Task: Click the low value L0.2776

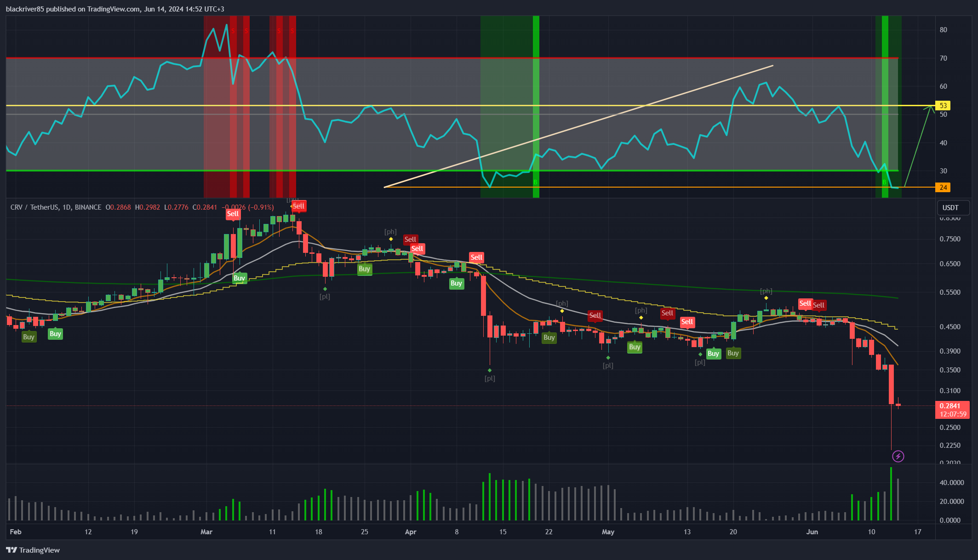Action: tap(176, 207)
